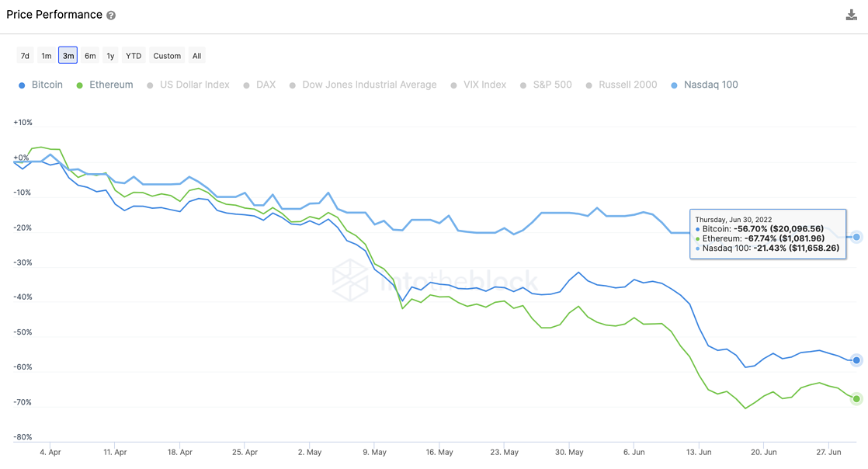Open the Custom date range option
Viewport: 868px width, 469px height.
coord(167,55)
